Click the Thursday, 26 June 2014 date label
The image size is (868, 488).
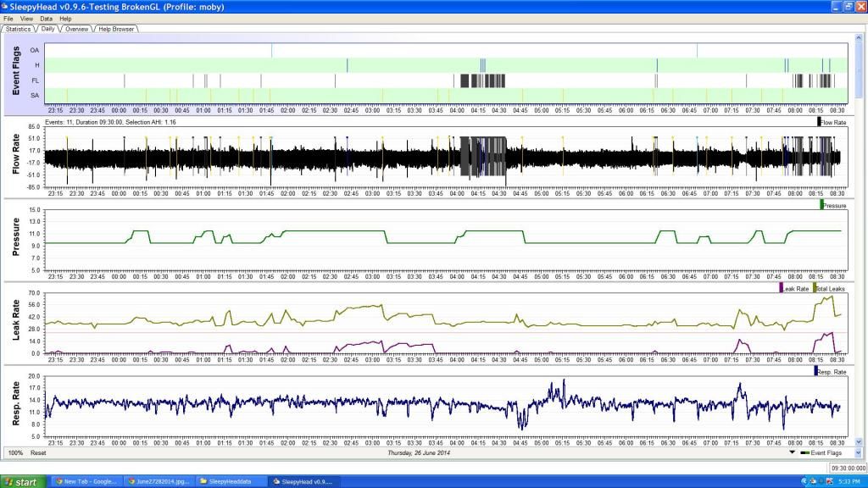click(419, 452)
